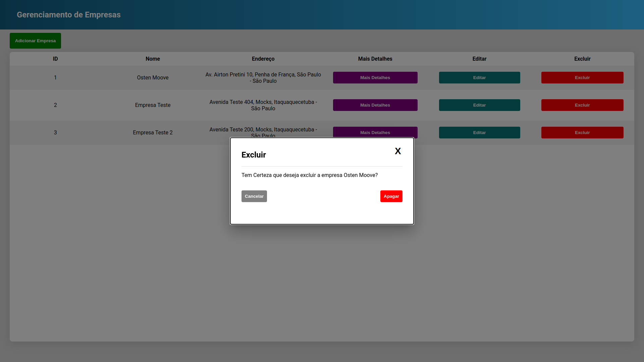The image size is (644, 362).
Task: Close the Excluir dialog with X
Action: click(x=398, y=151)
